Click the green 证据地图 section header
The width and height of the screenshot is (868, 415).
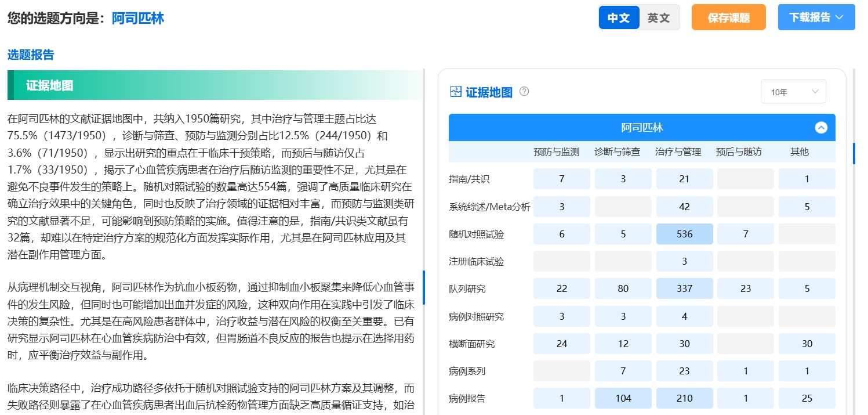tap(215, 85)
